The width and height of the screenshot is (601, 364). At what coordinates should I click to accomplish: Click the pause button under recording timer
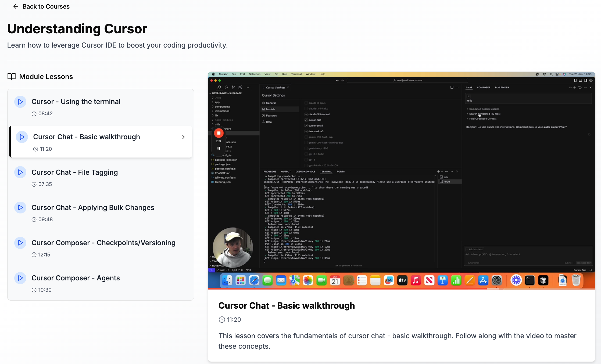click(219, 148)
